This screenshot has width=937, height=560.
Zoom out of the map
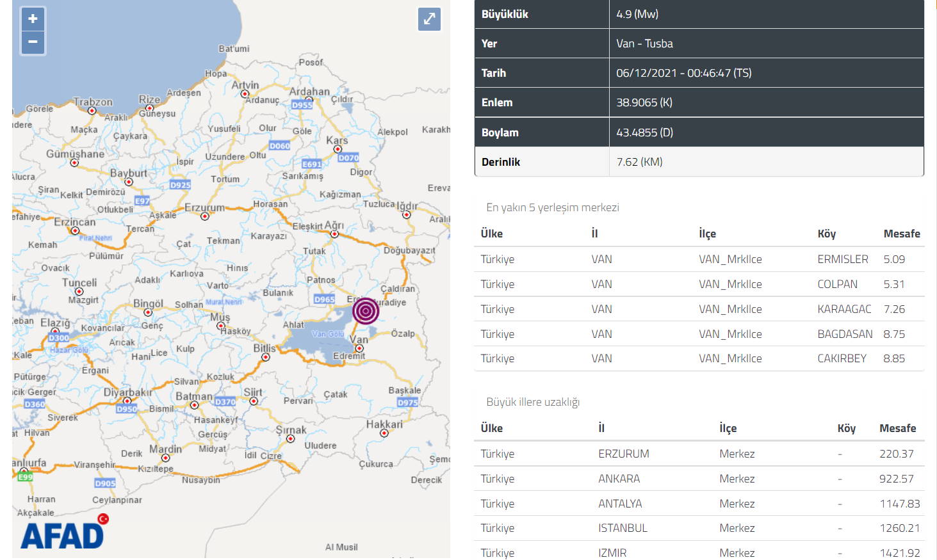33,42
